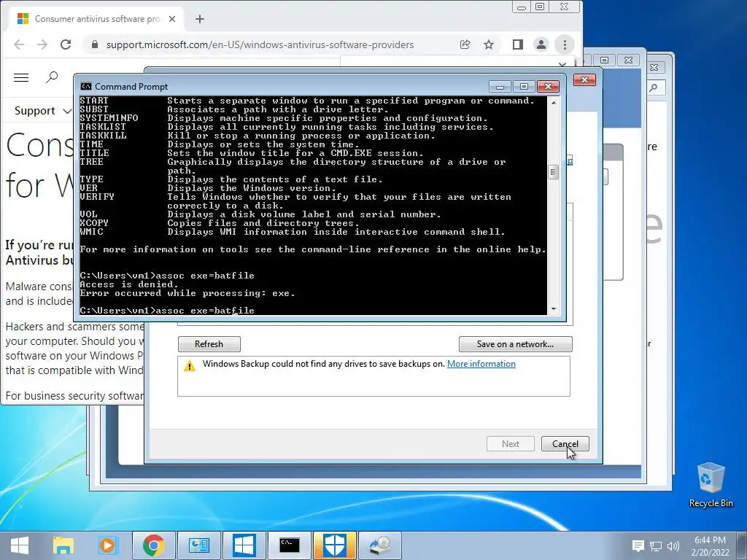This screenshot has width=747, height=560.
Task: Open a new Chrome tab with plus button
Action: [x=200, y=19]
